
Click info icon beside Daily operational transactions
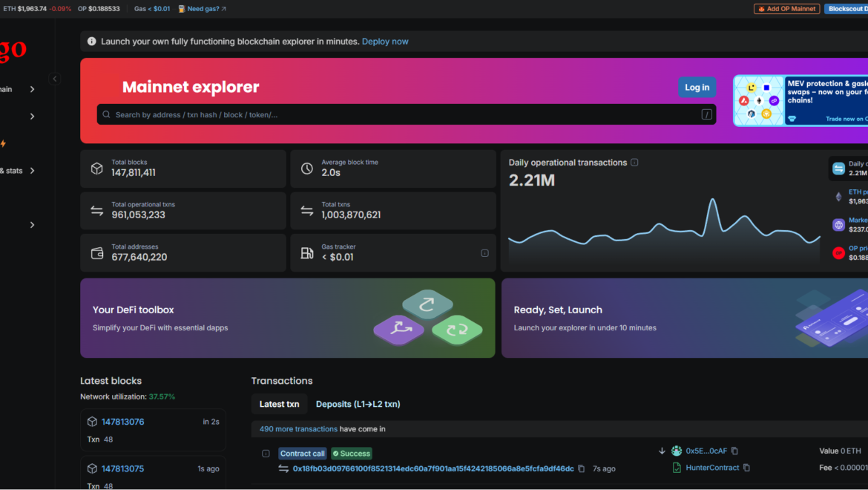(634, 163)
